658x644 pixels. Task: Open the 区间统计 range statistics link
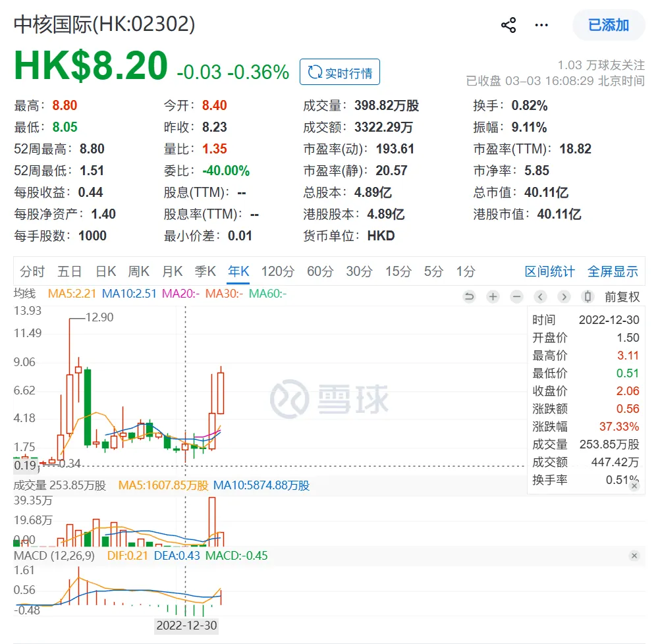[550, 271]
